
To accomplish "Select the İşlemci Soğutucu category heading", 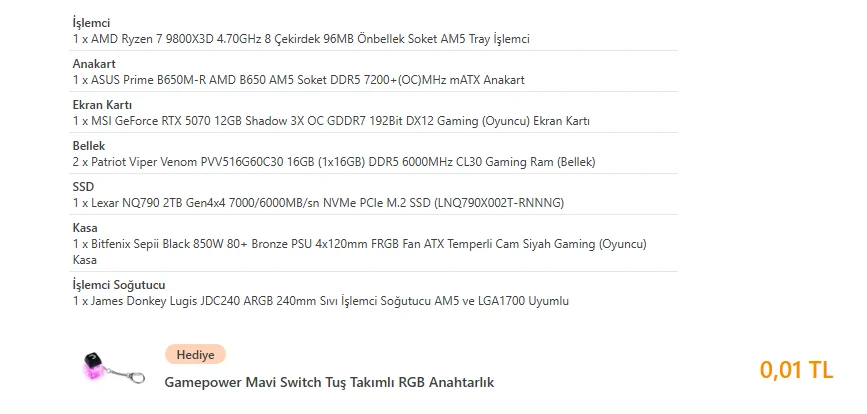I will click(x=119, y=285).
